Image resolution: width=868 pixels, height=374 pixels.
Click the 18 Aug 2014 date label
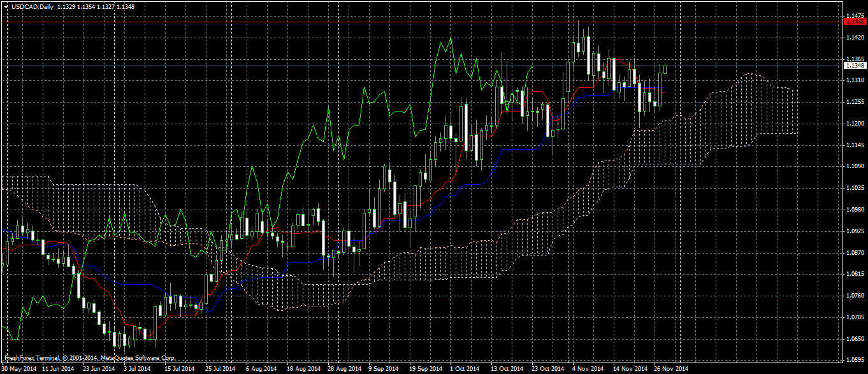[303, 369]
